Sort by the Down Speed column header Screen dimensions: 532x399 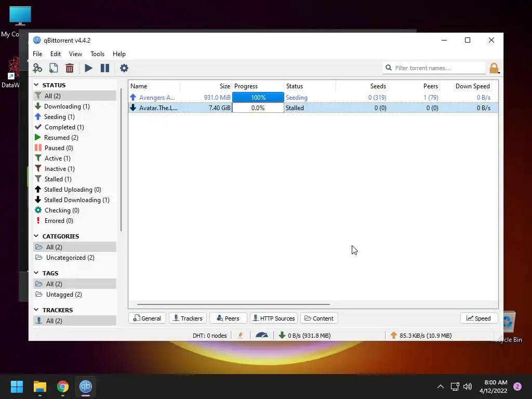(x=465, y=86)
